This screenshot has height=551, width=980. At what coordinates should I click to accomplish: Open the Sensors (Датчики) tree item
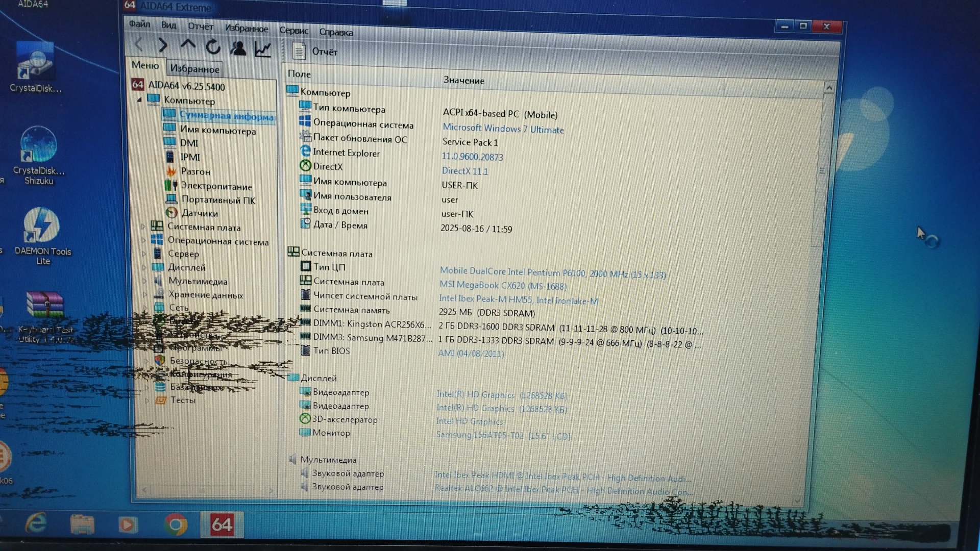(199, 213)
